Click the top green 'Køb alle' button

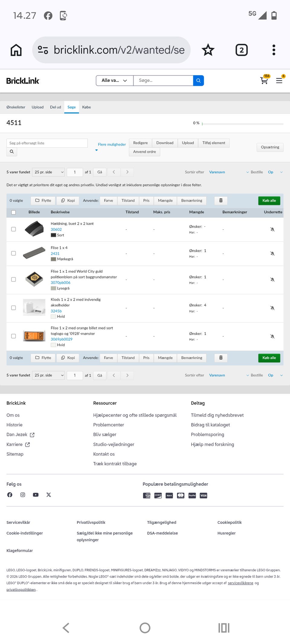click(269, 200)
